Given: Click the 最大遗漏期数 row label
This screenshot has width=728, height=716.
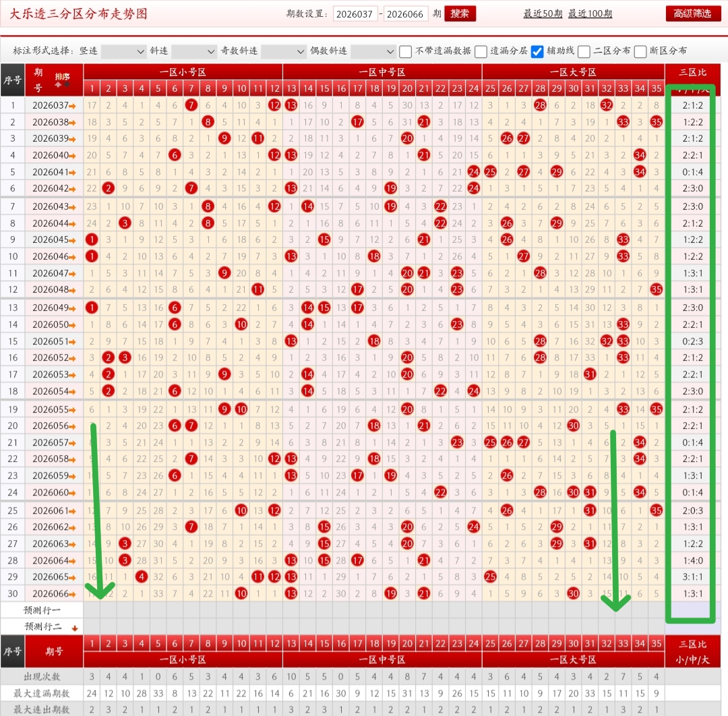Looking at the screenshot, I should [42, 693].
